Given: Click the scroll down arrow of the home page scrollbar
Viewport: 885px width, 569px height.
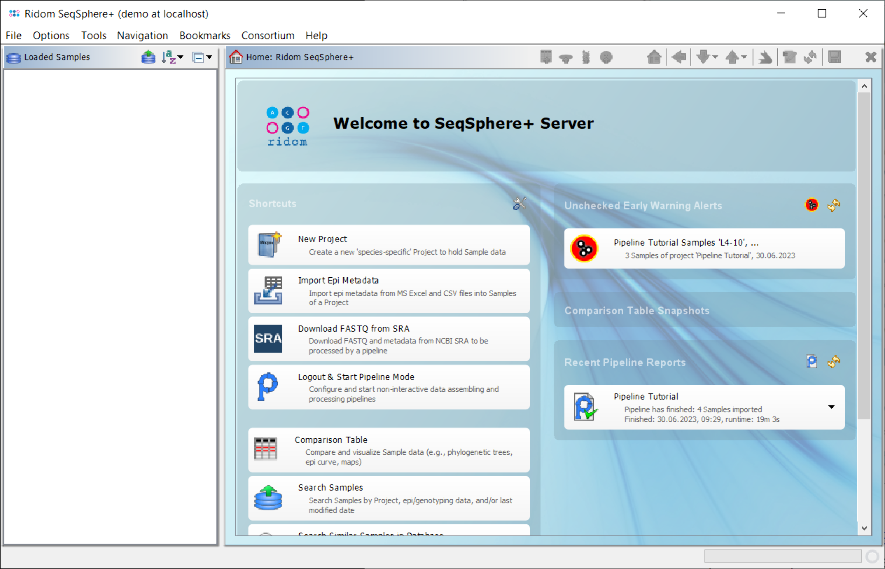Looking at the screenshot, I should [864, 528].
